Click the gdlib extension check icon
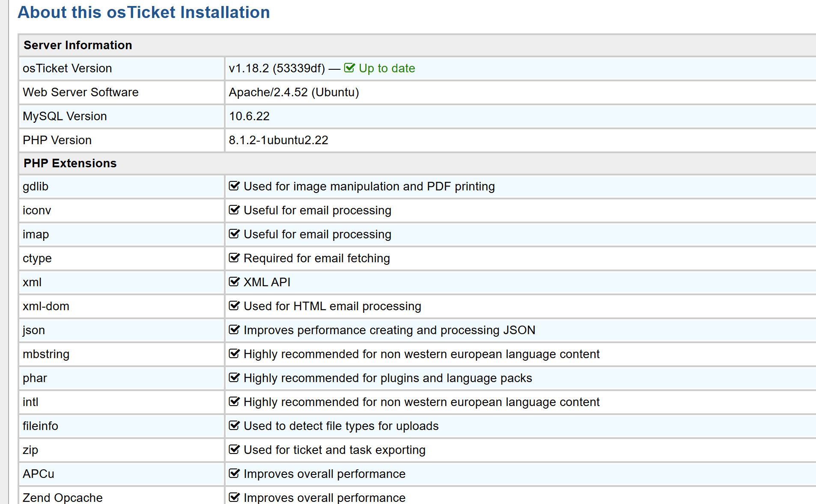The height and width of the screenshot is (504, 816). (x=234, y=186)
